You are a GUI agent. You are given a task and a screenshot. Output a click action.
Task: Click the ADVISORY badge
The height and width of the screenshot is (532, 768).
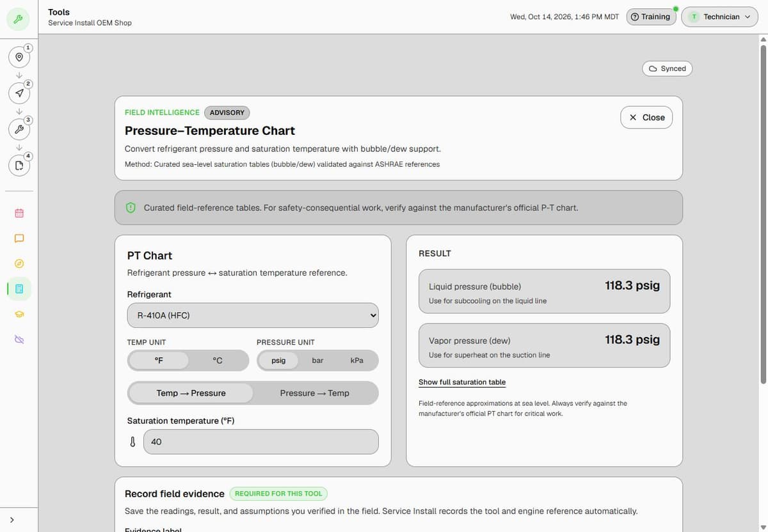[227, 113]
